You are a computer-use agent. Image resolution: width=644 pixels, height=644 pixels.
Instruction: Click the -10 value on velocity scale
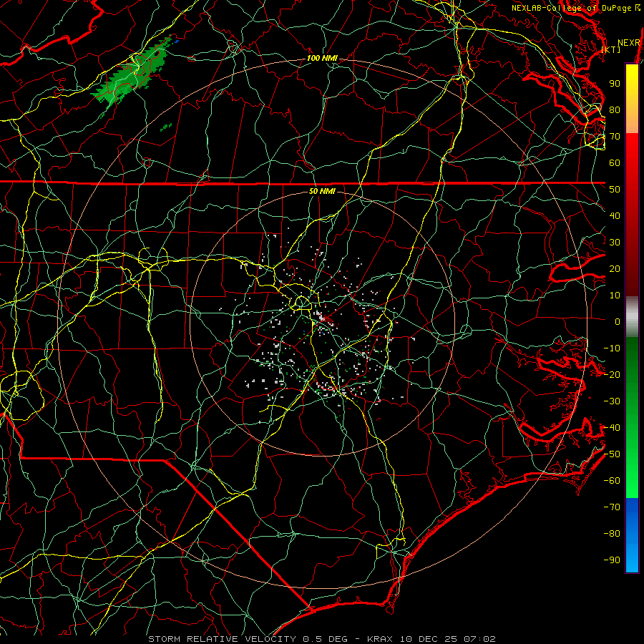(612, 348)
